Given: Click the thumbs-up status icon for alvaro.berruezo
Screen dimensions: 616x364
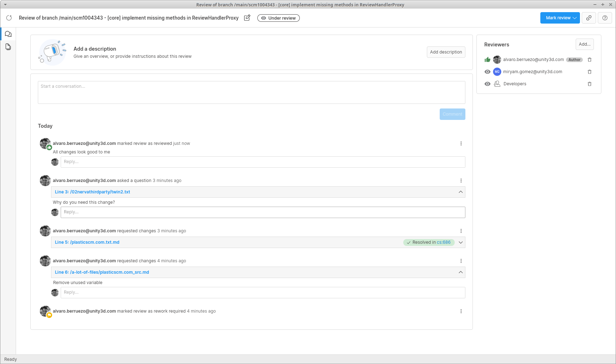Looking at the screenshot, I should 487,60.
